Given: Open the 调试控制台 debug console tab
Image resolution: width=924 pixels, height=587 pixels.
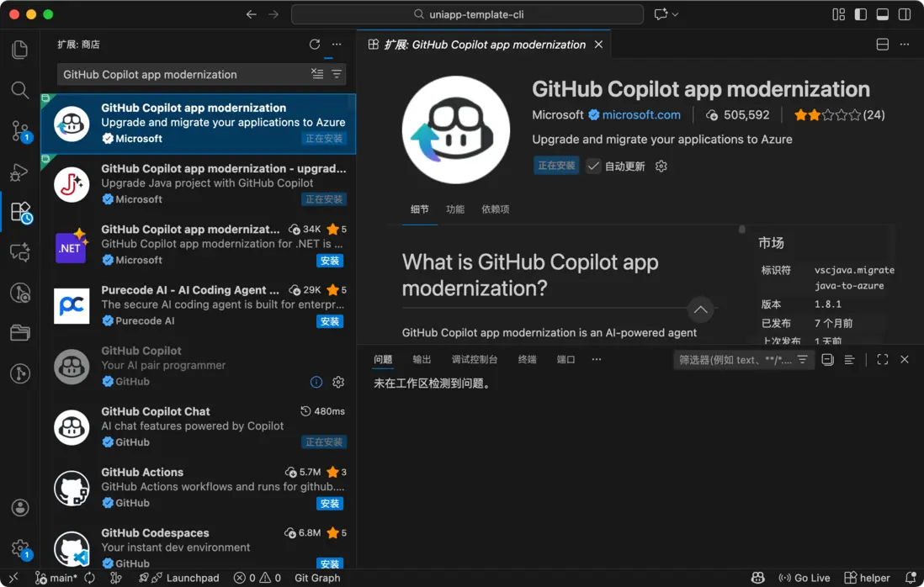Looking at the screenshot, I should (x=475, y=359).
